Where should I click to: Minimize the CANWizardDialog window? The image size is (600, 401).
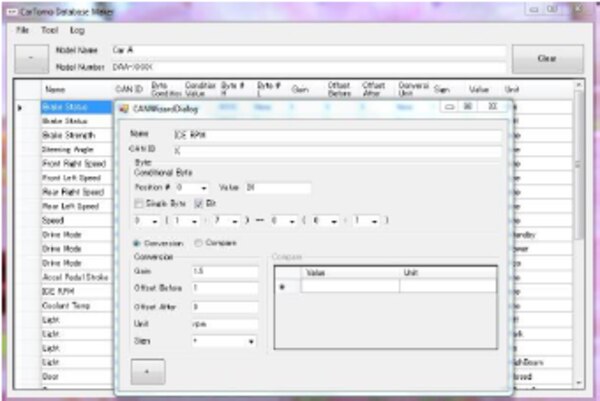point(450,106)
